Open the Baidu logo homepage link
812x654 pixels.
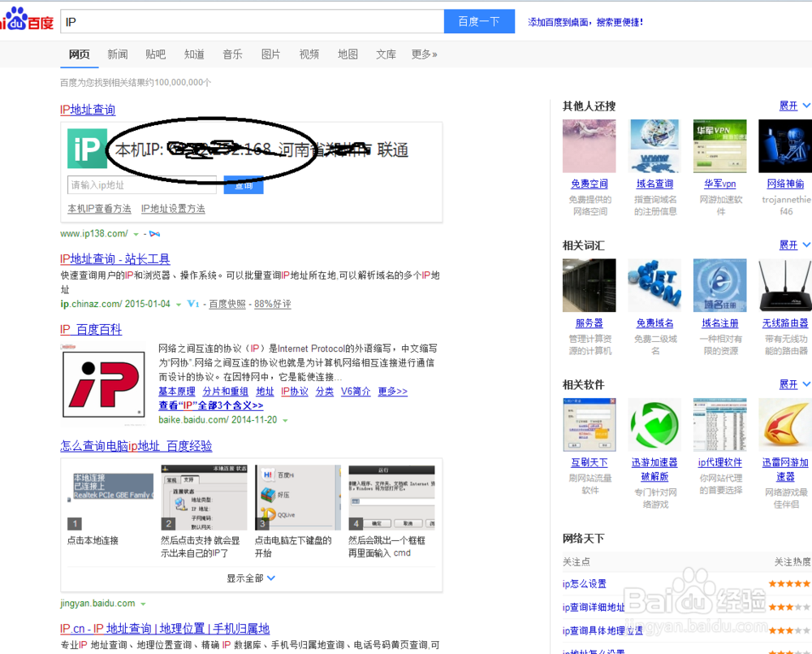pos(27,20)
